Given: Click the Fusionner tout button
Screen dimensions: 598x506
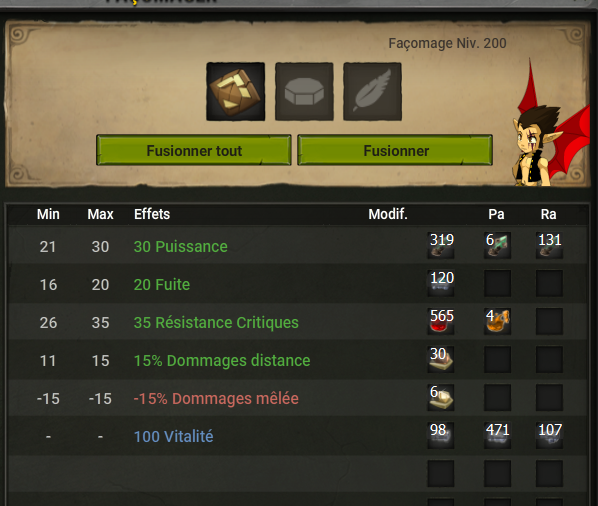Looking at the screenshot, I should click(194, 150).
